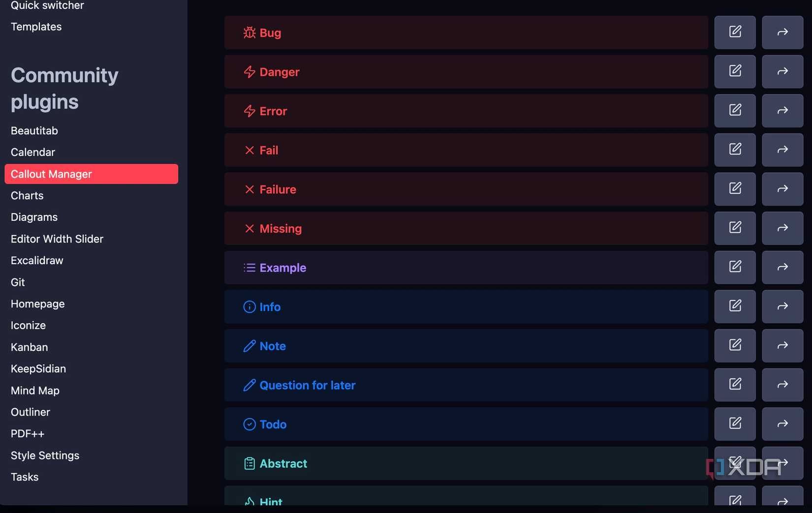Open the Excalidraw plugin settings
This screenshot has width=812, height=513.
point(37,261)
